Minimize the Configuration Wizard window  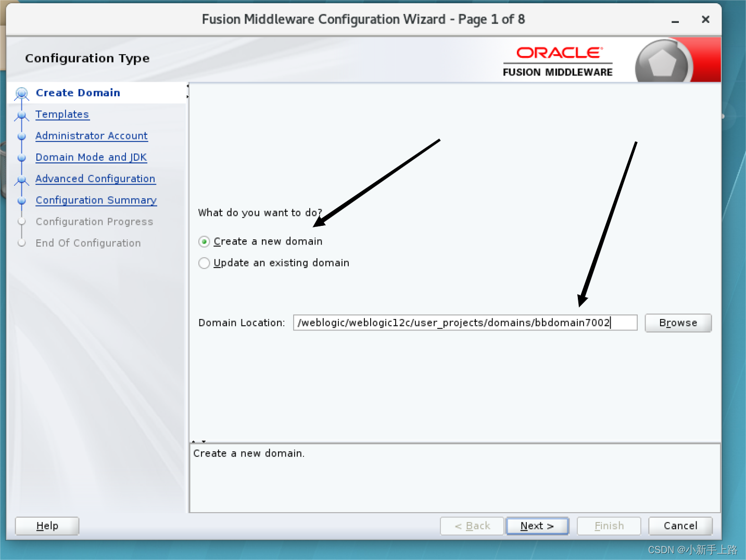[675, 20]
